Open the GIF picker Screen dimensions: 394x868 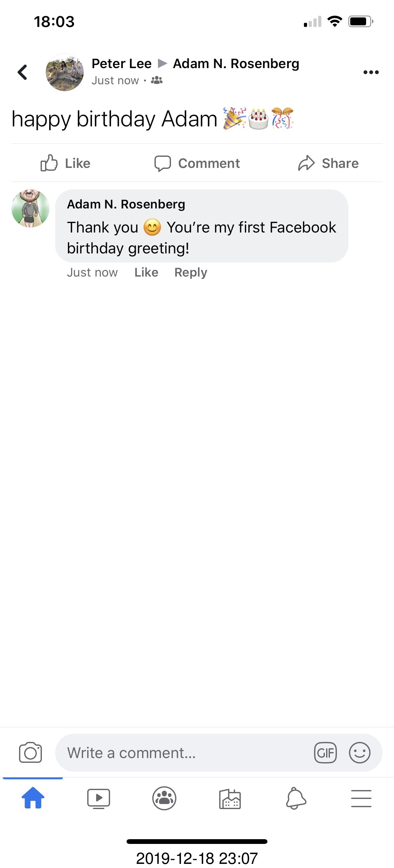[325, 752]
